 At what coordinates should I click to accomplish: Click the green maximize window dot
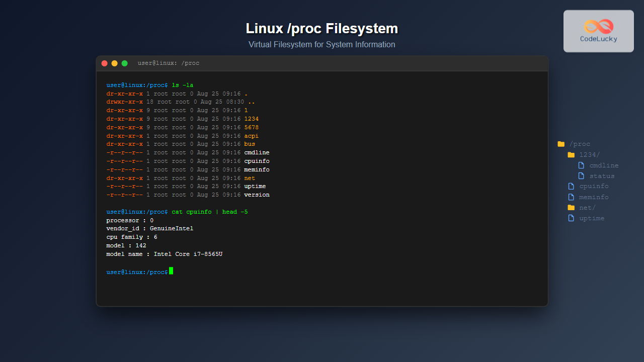(125, 63)
